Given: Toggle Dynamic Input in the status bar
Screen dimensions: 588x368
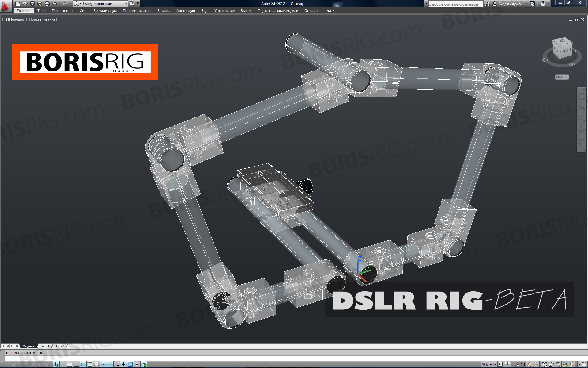Looking at the screenshot, I should pos(117,364).
